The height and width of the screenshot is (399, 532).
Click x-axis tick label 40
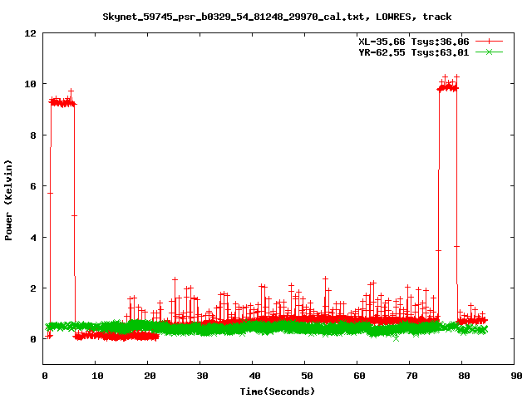pos(254,376)
